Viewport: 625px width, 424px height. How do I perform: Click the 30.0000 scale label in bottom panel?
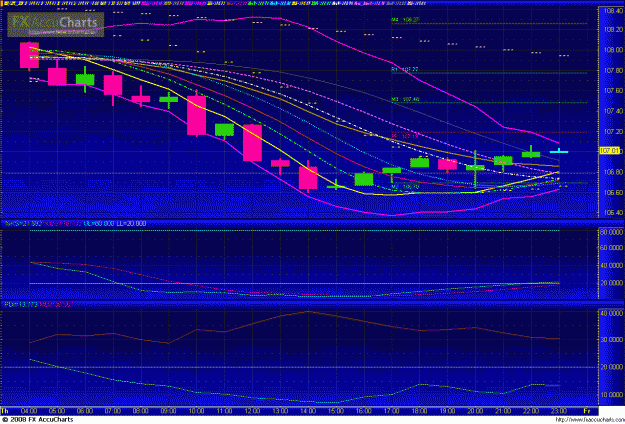(x=611, y=340)
